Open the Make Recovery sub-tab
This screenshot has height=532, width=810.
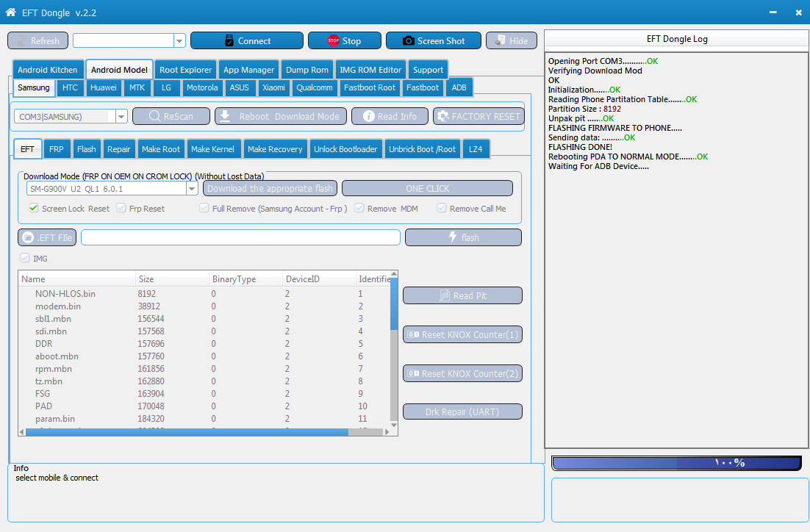[275, 149]
